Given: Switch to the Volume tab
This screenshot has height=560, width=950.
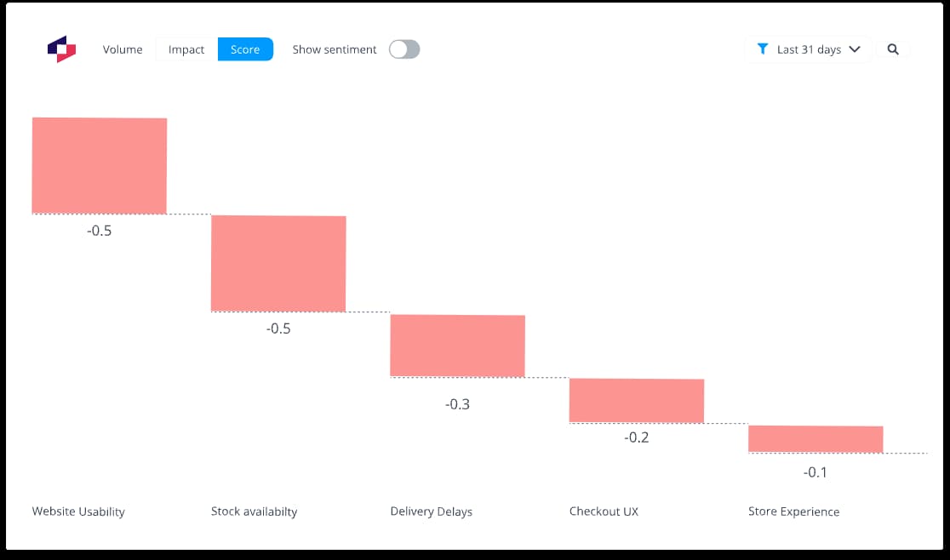Looking at the screenshot, I should click(123, 49).
